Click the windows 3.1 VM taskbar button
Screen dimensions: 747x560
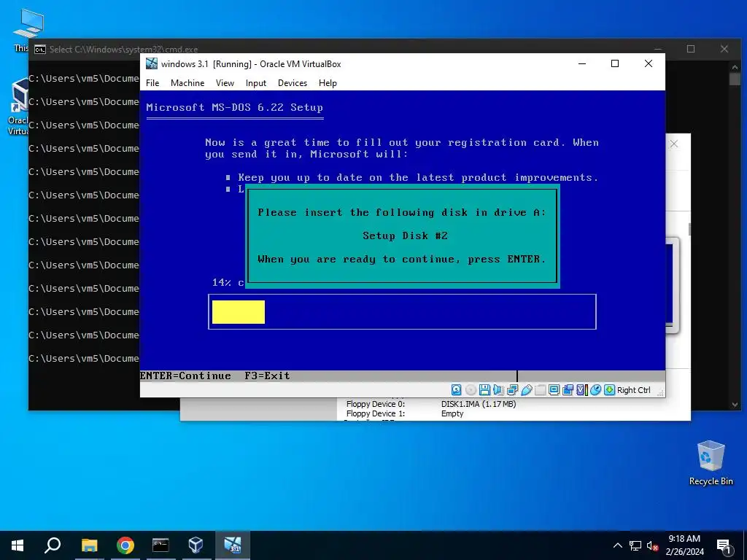(x=233, y=545)
